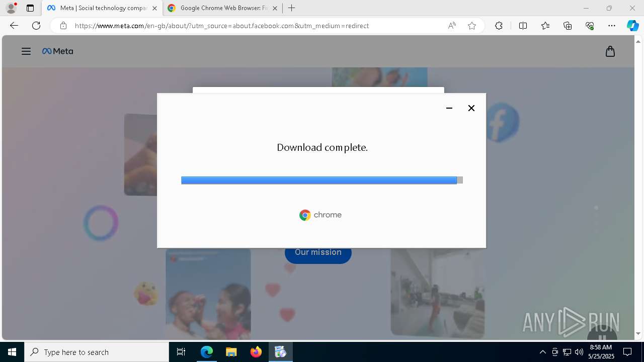The width and height of the screenshot is (644, 362).
Task: Open the Copilot sidebar icon
Action: click(x=632, y=26)
